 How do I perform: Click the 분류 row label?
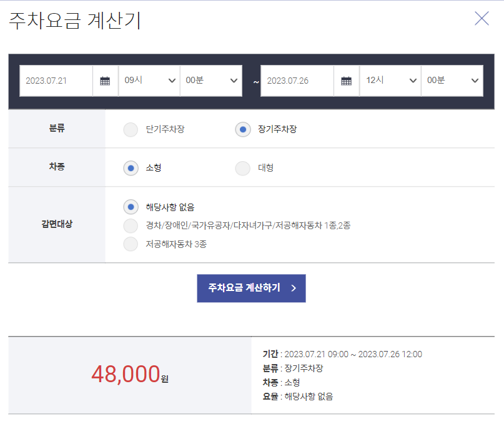click(56, 129)
